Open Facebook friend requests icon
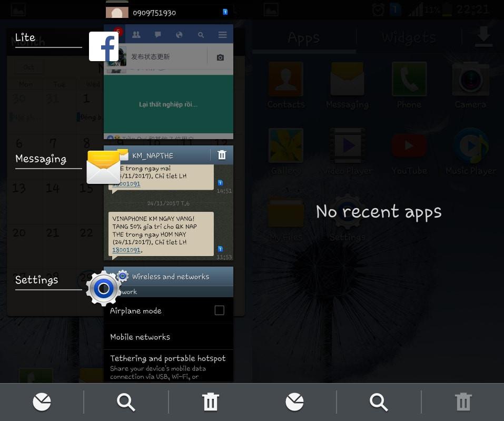The image size is (504, 421). point(136,35)
